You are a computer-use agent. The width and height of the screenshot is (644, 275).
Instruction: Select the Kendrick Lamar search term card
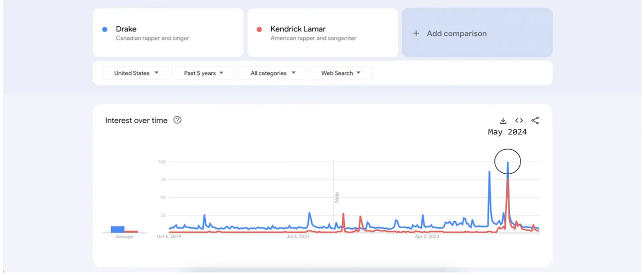point(322,33)
